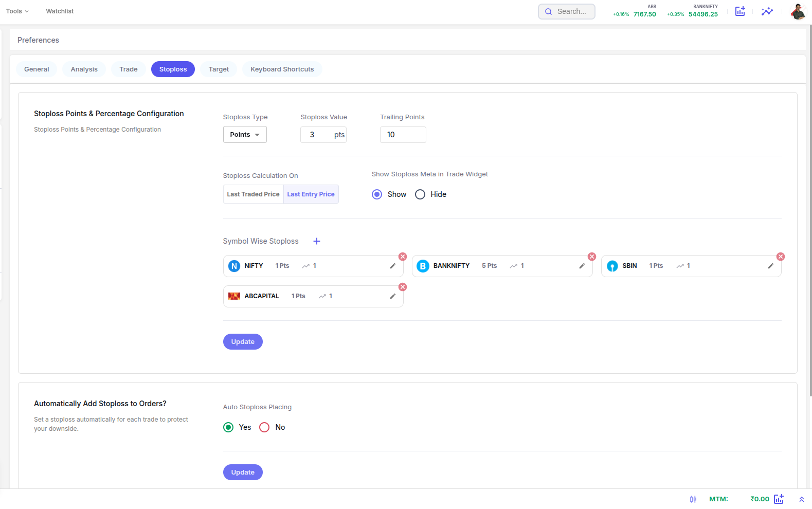812x509 pixels.
Task: Focus the Trailing Points input field
Action: coord(403,135)
